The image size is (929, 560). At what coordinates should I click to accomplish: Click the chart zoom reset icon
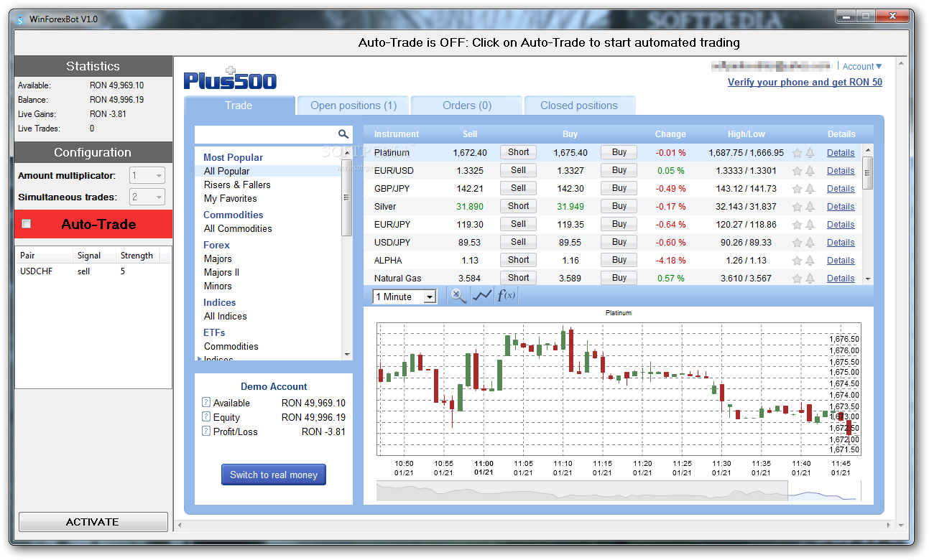coord(458,296)
